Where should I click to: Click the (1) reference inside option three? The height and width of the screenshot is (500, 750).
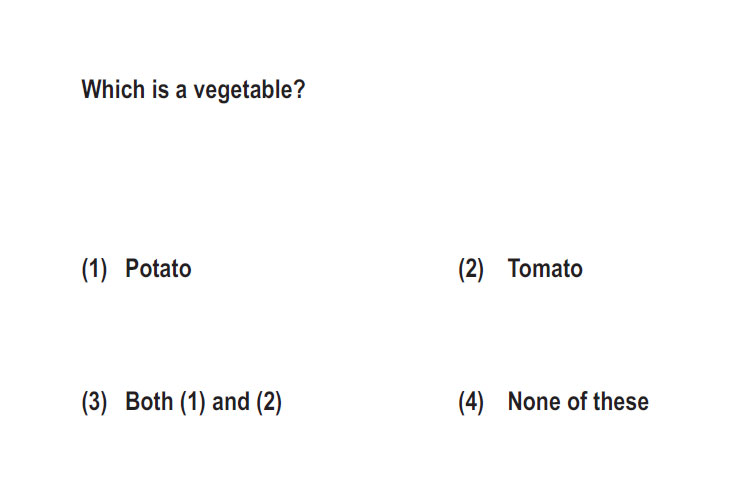point(193,402)
